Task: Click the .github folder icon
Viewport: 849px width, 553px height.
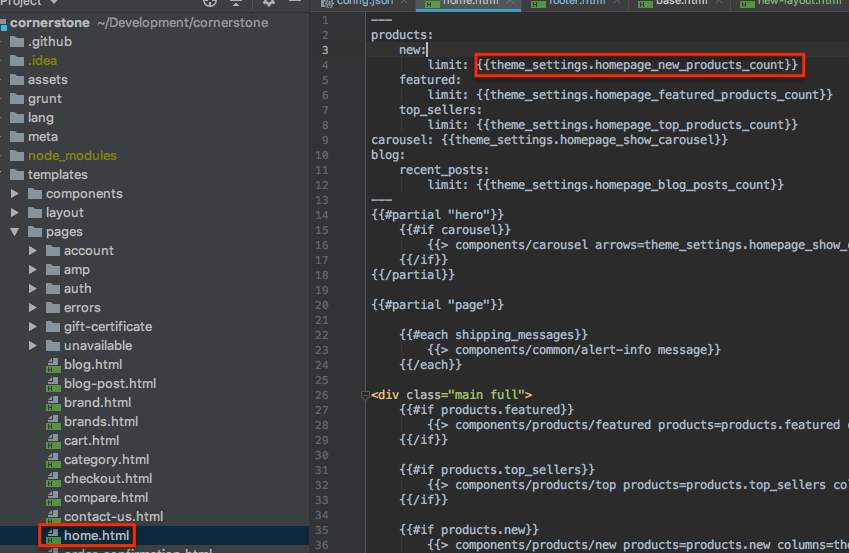Action: tap(17, 42)
